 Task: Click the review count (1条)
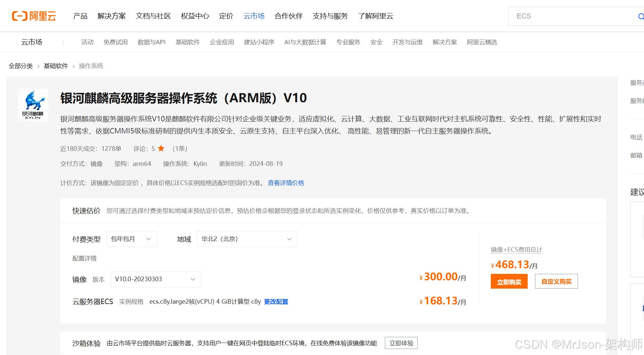[x=180, y=149]
